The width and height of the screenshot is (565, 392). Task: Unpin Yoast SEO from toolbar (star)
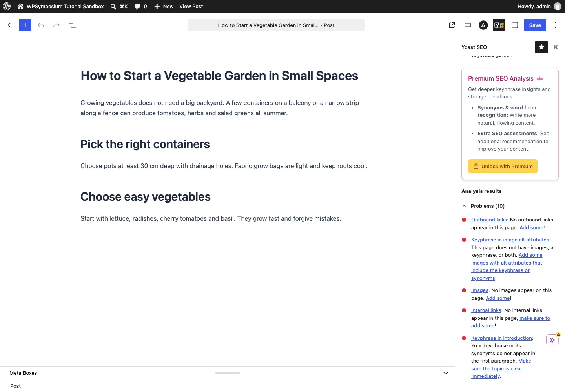click(541, 47)
